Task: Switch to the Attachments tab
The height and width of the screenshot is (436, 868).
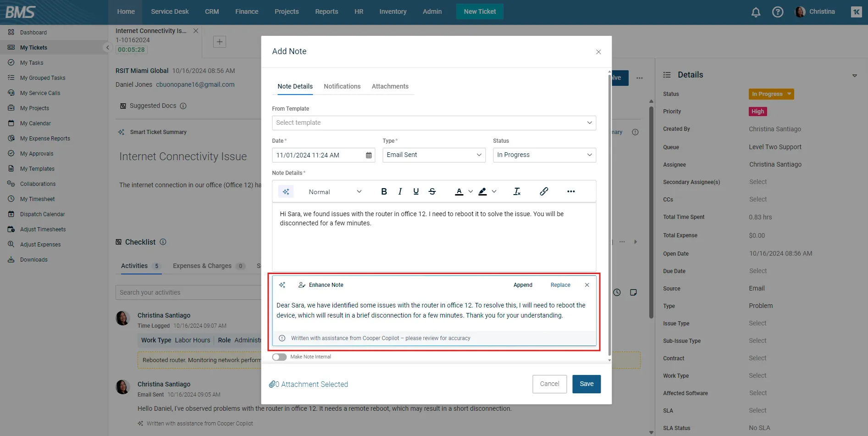Action: pos(390,86)
